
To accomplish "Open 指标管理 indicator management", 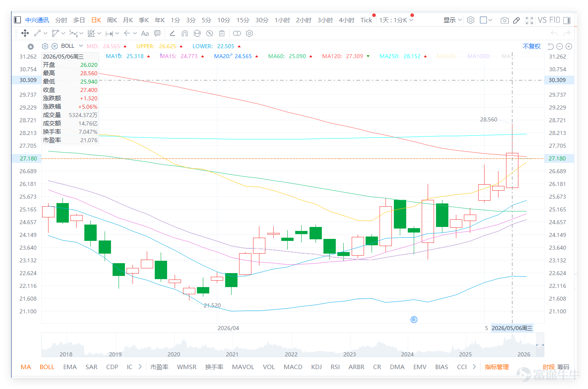I will point(496,367).
